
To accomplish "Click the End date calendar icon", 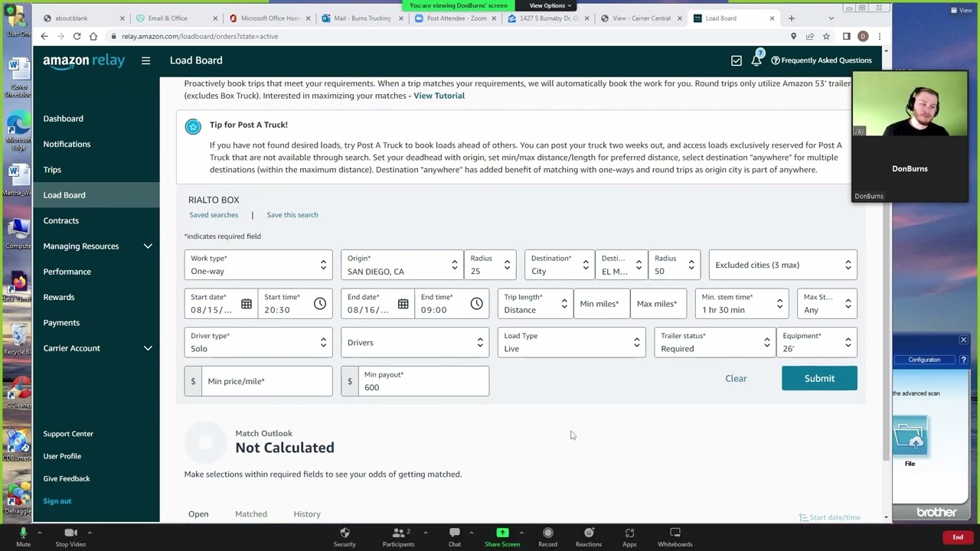I will pyautogui.click(x=403, y=304).
